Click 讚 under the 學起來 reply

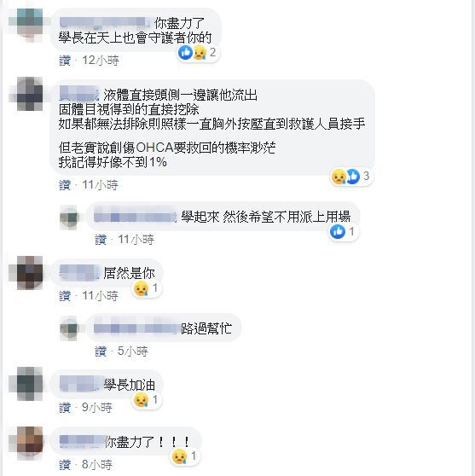(101, 240)
